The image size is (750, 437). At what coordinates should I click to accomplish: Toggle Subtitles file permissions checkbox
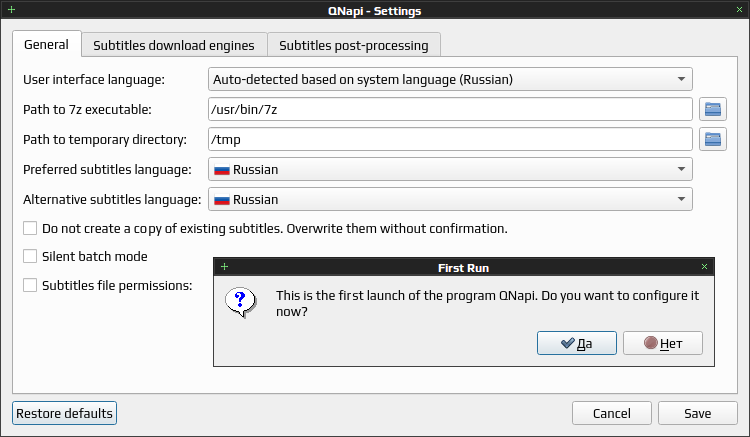30,285
